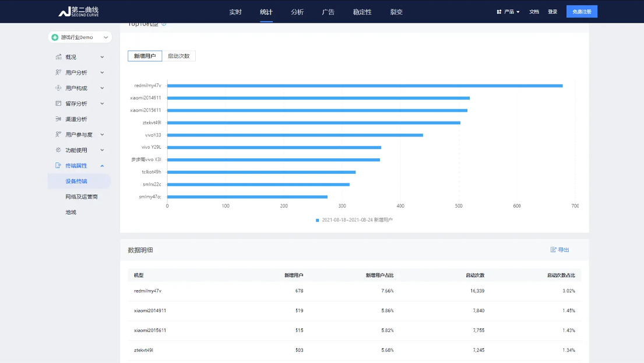Switch chart to 启动次数

tap(178, 56)
